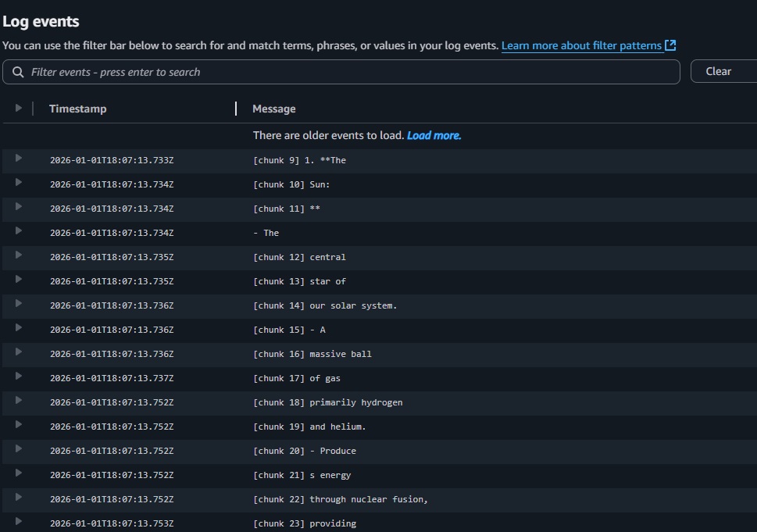The width and height of the screenshot is (757, 532).
Task: Expand the chunk 18 'primarily hydrogen' row
Action: [x=19, y=401]
